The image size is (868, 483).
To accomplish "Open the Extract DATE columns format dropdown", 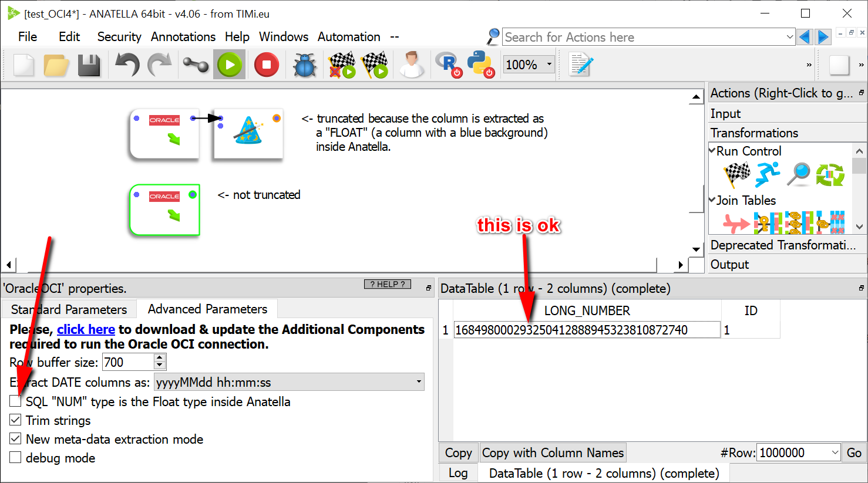I will (x=289, y=382).
